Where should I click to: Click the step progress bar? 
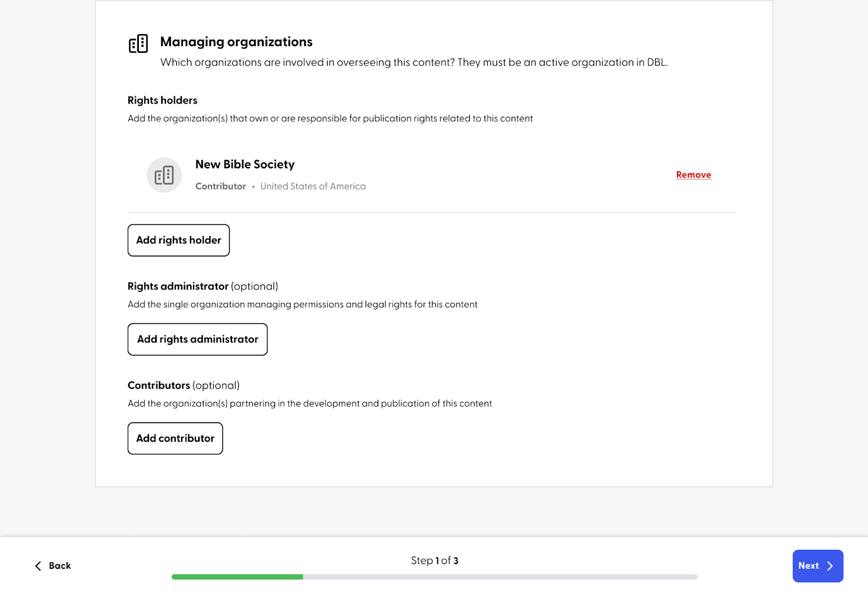[435, 577]
